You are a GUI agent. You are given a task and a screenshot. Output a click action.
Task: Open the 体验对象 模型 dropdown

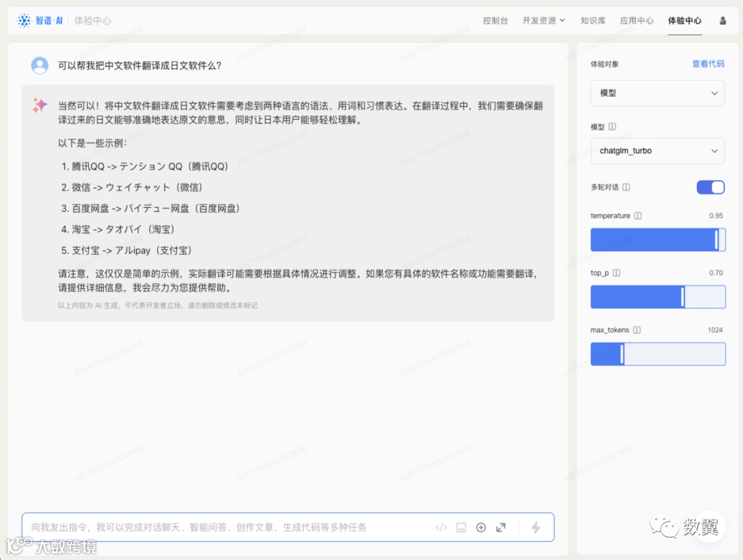tap(658, 93)
